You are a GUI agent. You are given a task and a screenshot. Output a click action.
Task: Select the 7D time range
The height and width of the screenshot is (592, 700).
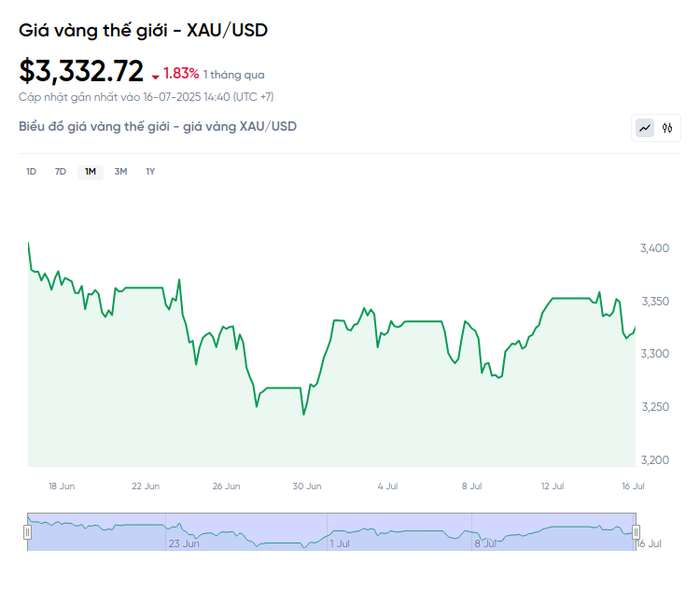point(61,172)
